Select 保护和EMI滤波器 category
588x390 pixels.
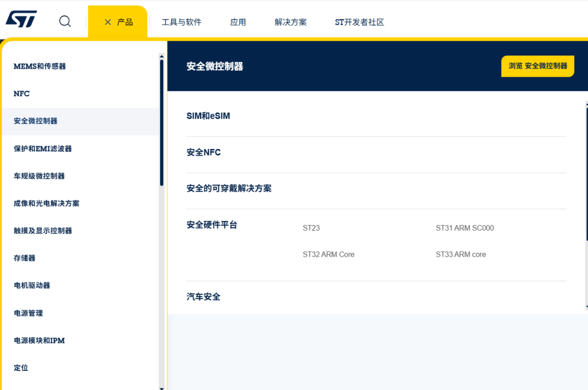[x=43, y=148]
